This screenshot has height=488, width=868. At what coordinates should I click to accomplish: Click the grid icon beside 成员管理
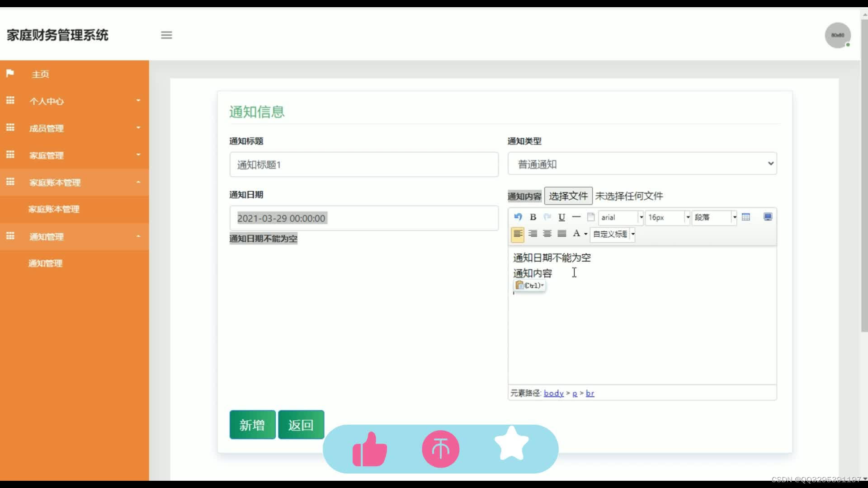(x=10, y=127)
